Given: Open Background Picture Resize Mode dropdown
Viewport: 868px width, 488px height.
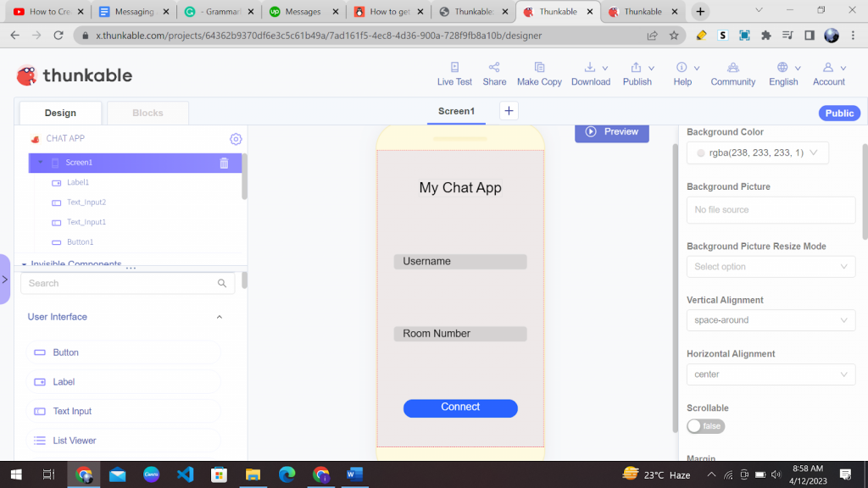Looking at the screenshot, I should 771,266.
